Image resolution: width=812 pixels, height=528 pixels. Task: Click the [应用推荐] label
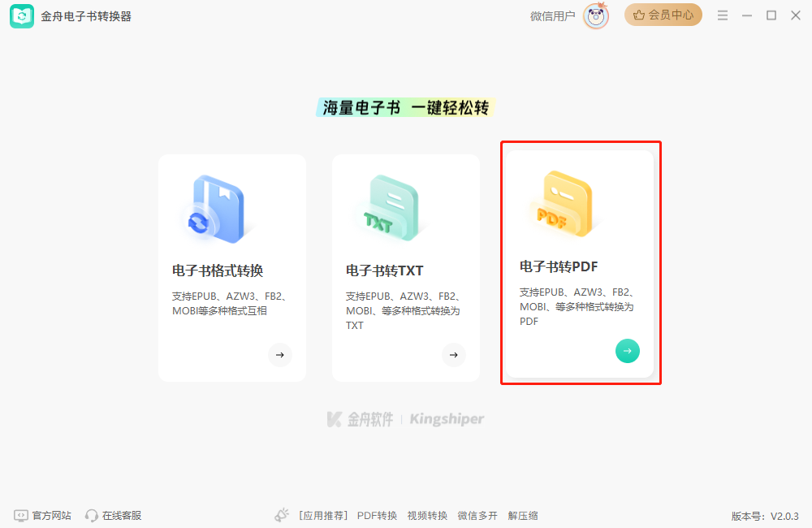pyautogui.click(x=322, y=516)
